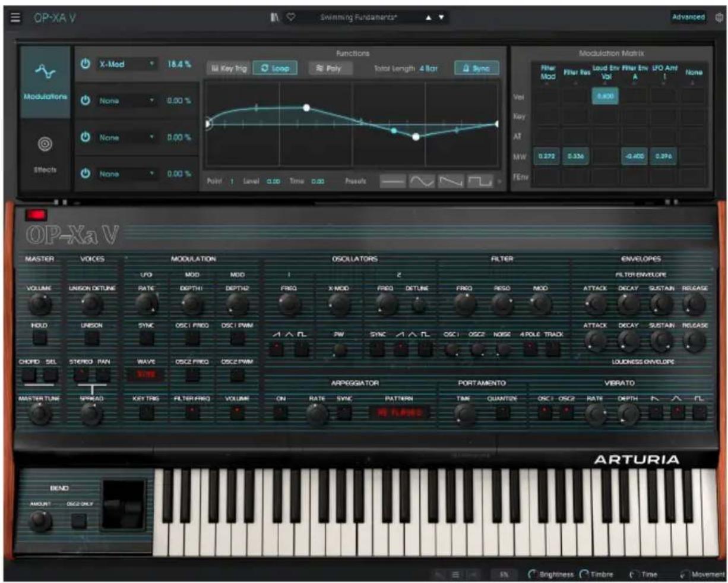728x583 pixels.
Task: Toggle the Hold button
Action: pyautogui.click(x=39, y=338)
